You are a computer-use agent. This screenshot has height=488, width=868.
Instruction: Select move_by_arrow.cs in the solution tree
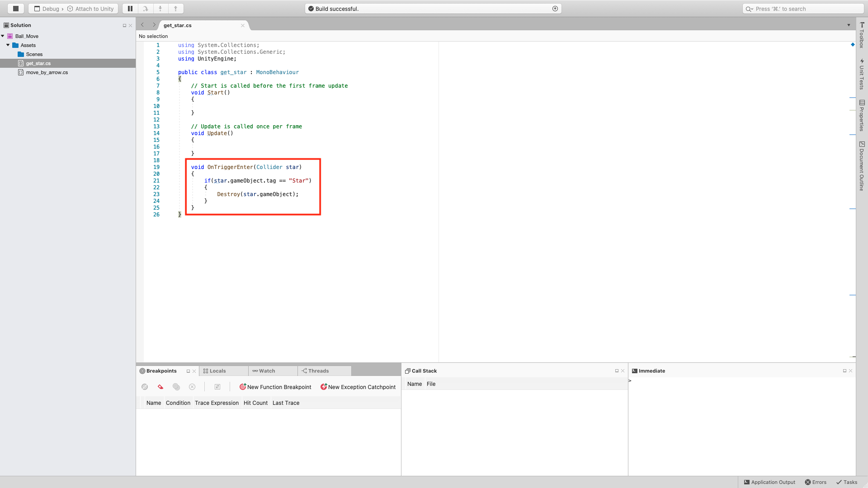pyautogui.click(x=47, y=72)
